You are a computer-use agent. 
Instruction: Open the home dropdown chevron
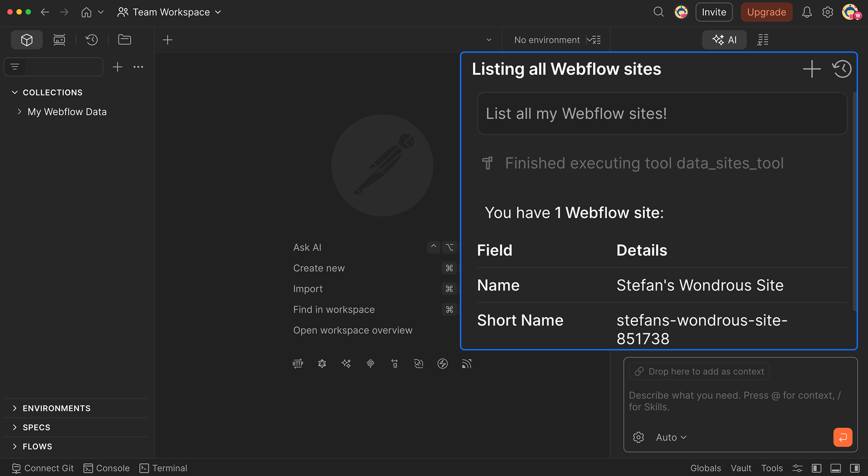click(x=101, y=12)
